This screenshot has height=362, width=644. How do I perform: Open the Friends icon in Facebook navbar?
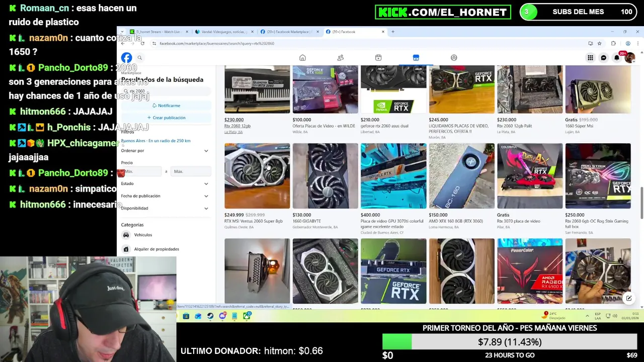pyautogui.click(x=341, y=58)
